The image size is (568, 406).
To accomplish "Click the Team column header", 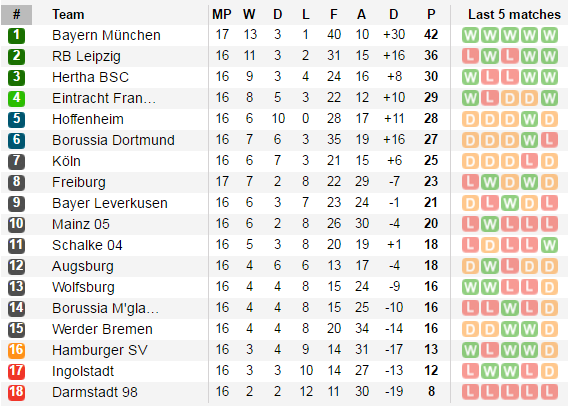I will tap(68, 15).
